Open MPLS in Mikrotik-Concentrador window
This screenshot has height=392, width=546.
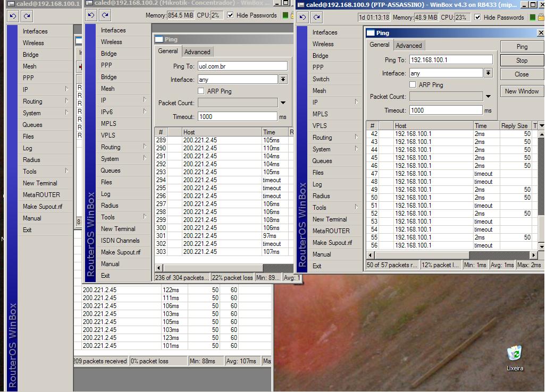pyautogui.click(x=108, y=123)
